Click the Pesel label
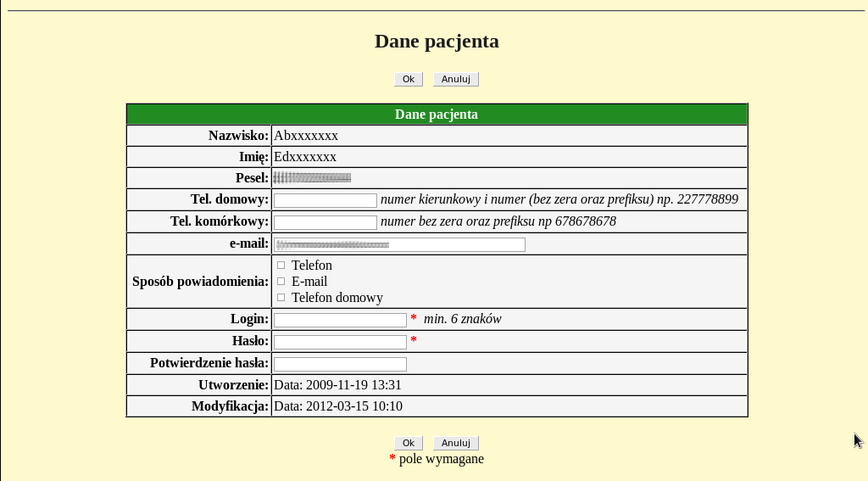The height and width of the screenshot is (481, 868). click(x=253, y=178)
